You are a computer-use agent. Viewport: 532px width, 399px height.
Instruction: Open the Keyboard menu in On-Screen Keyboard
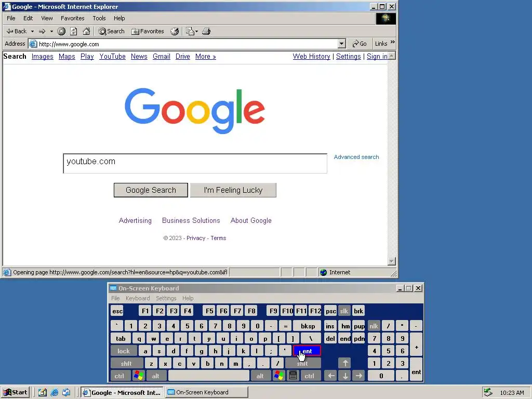[x=137, y=298]
